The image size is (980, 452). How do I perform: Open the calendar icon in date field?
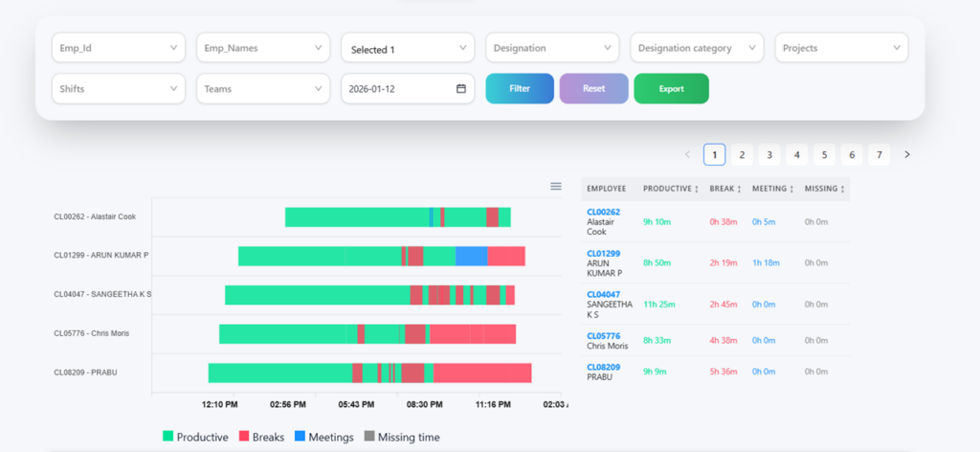click(x=461, y=89)
